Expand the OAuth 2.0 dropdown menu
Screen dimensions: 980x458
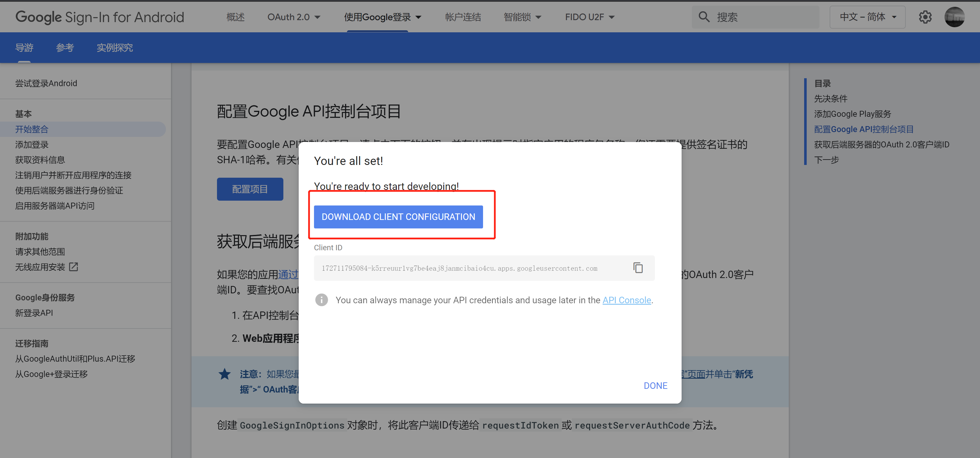294,17
